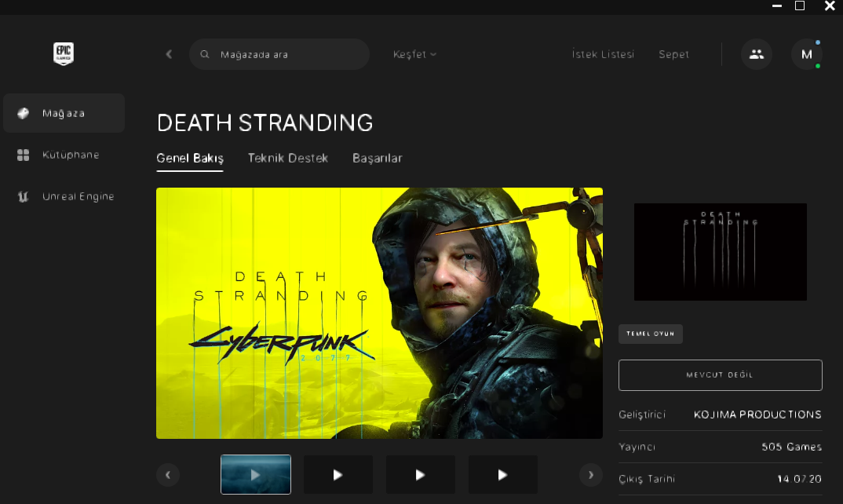
Task: Open Unreal Engine in the sidebar
Action: point(64,196)
